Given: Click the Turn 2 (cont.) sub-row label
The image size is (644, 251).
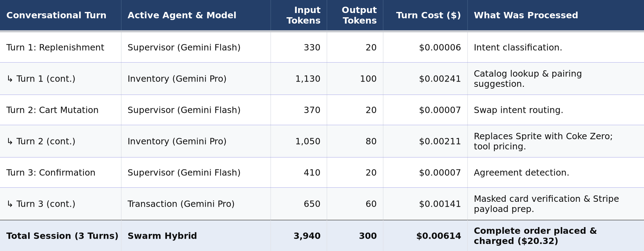Looking at the screenshot, I should [x=41, y=141].
